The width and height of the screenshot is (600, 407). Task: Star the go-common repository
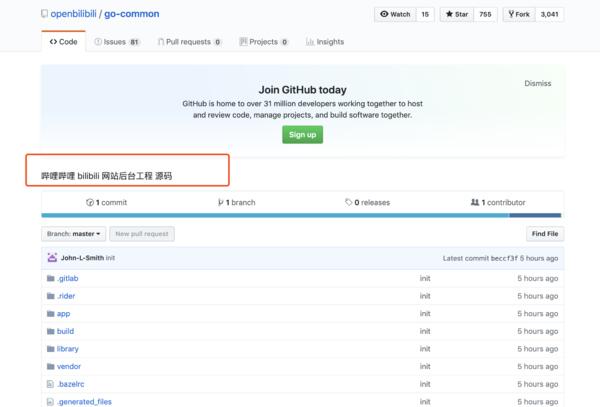point(456,15)
